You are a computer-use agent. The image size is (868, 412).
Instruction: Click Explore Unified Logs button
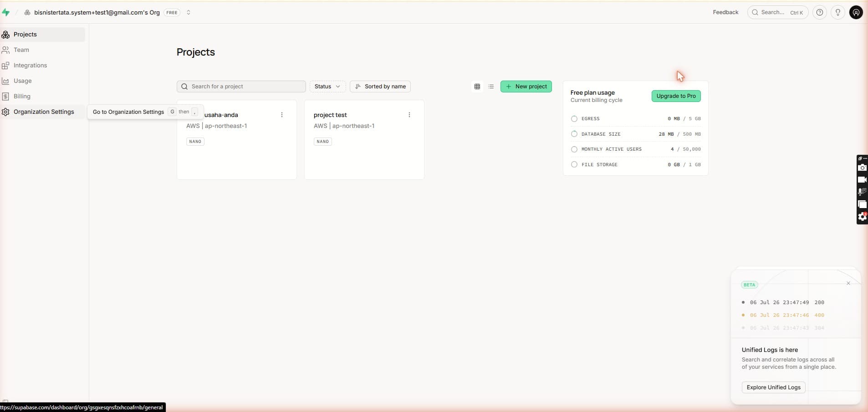click(773, 387)
